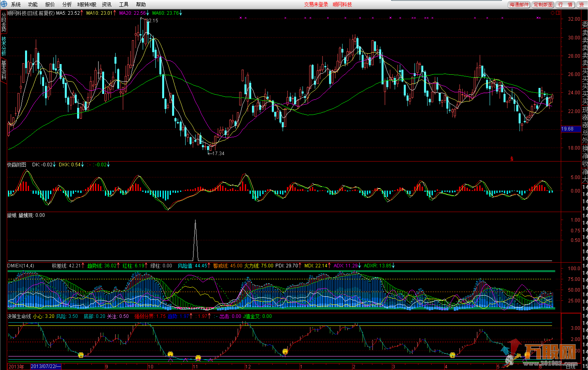Open the 帮助 menu

point(141,4)
